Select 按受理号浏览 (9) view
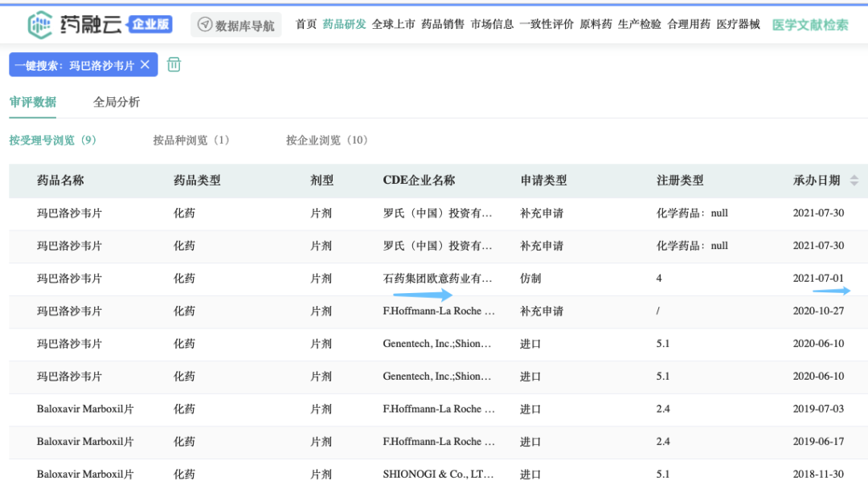 point(53,141)
